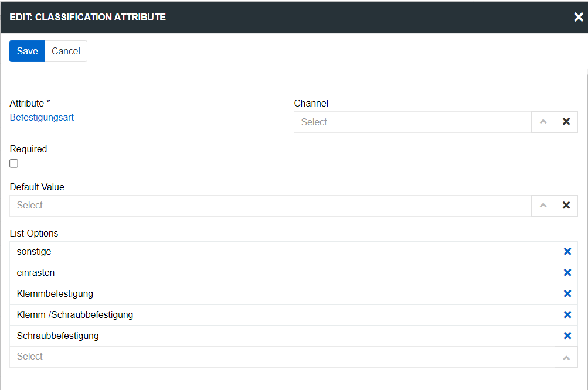Remove the "Klemm-/Schraubbefestigung" list option
The height and width of the screenshot is (390, 588).
[567, 314]
